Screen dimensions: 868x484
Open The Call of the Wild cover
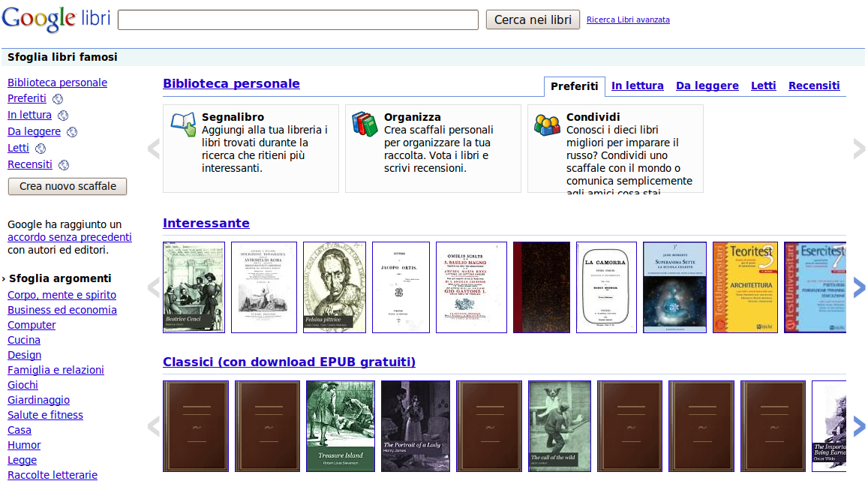pos(560,426)
